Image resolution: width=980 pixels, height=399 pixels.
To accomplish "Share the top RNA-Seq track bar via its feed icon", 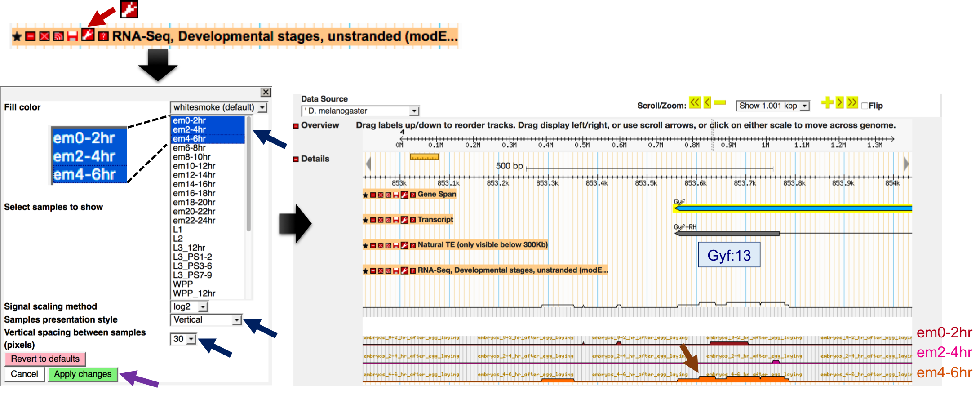I will [58, 36].
